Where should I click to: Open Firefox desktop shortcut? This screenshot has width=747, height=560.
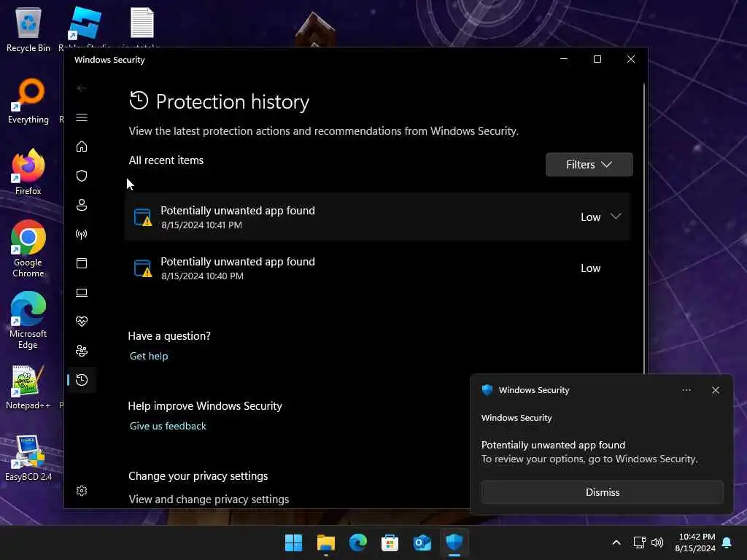(x=28, y=172)
